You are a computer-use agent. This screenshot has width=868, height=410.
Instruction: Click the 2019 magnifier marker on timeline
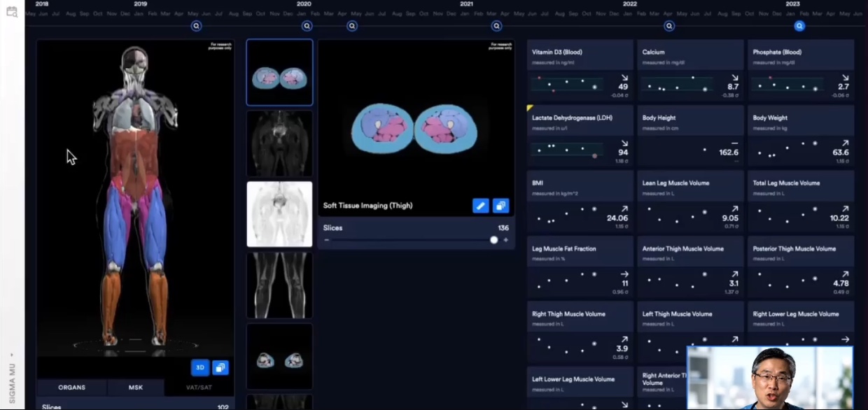pos(197,26)
